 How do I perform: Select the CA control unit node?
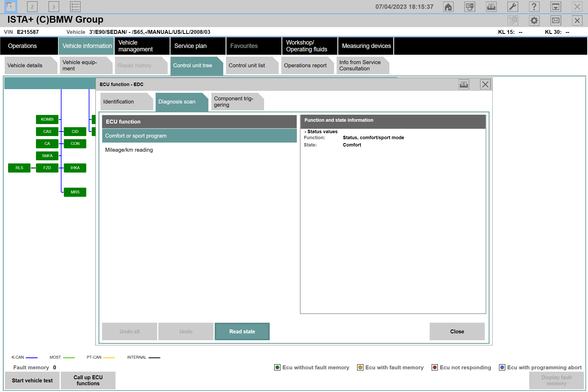pos(47,144)
